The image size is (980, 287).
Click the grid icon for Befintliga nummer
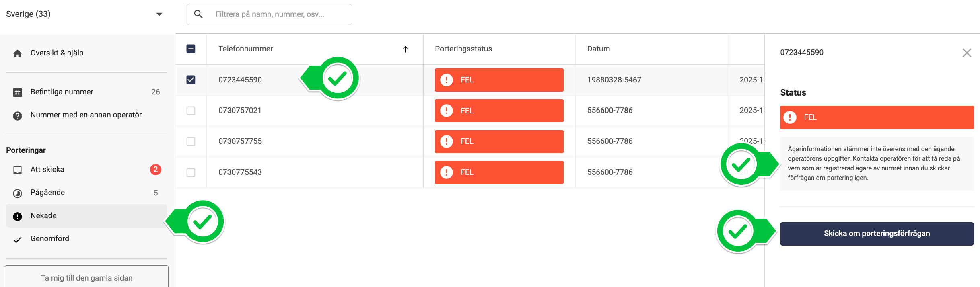[17, 92]
